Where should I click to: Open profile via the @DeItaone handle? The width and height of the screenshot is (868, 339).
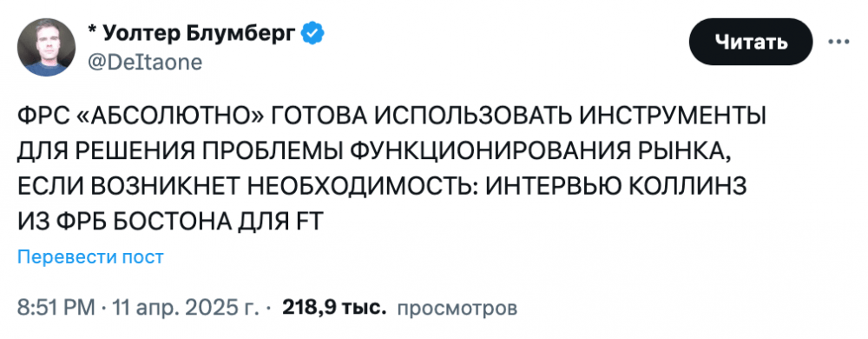tap(144, 63)
